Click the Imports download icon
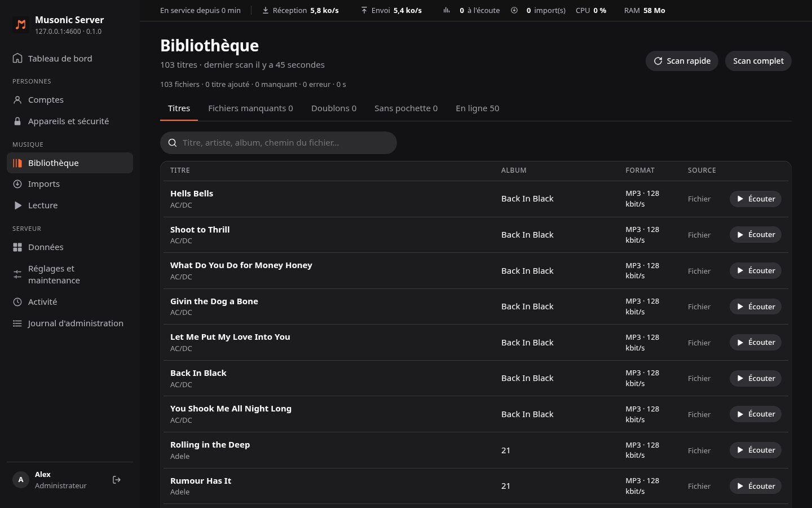812x508 pixels. pos(17,184)
